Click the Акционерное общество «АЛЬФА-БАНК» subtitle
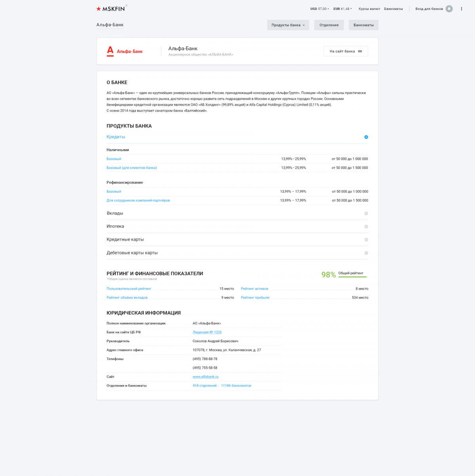The image size is (475, 476). 201,55
